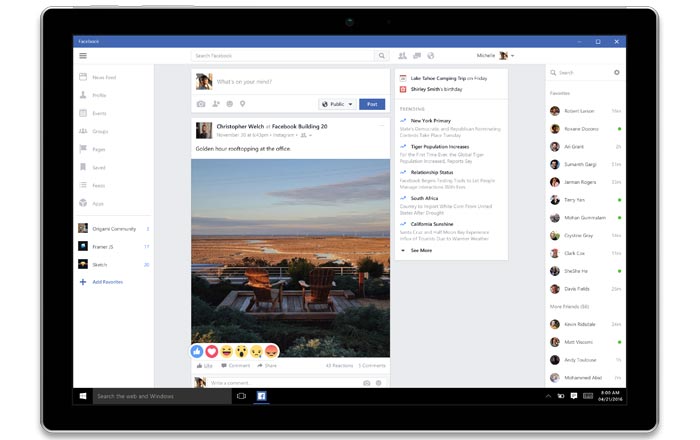Click the Share button under the post
Viewport: 700px width, 440px height.
[x=267, y=365]
